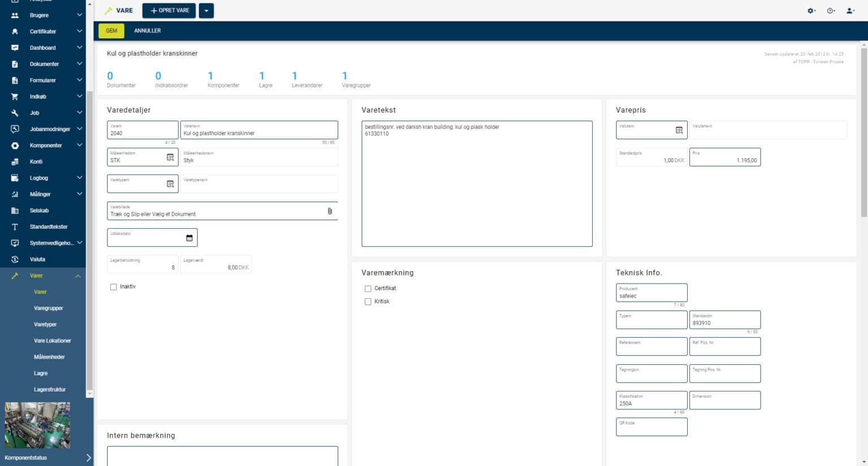Click the Pris input field
Image resolution: width=868 pixels, height=466 pixels.
click(x=725, y=157)
